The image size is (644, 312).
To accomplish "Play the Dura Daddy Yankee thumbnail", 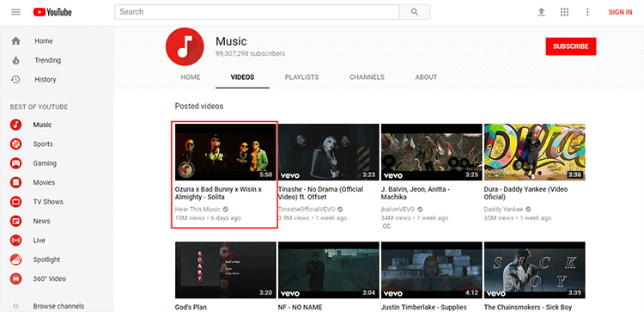I will [x=535, y=152].
